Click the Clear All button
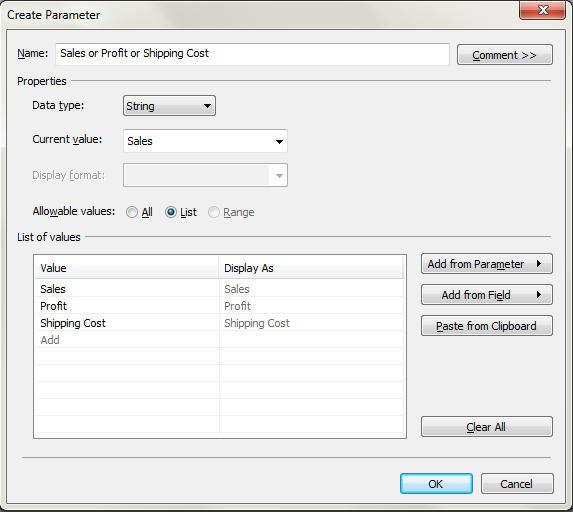The width and height of the screenshot is (573, 512). click(487, 426)
